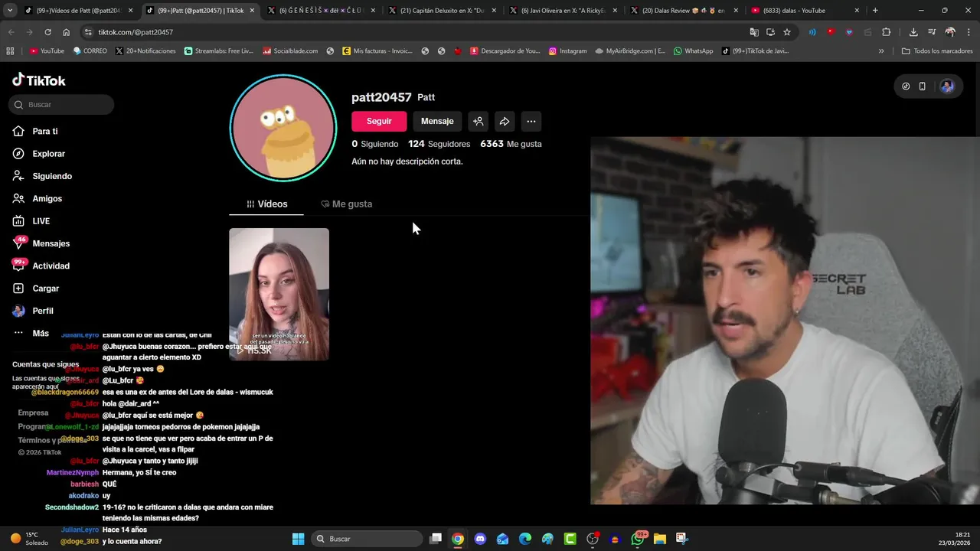This screenshot has width=980, height=551.
Task: Open a new browser tab
Action: click(875, 11)
